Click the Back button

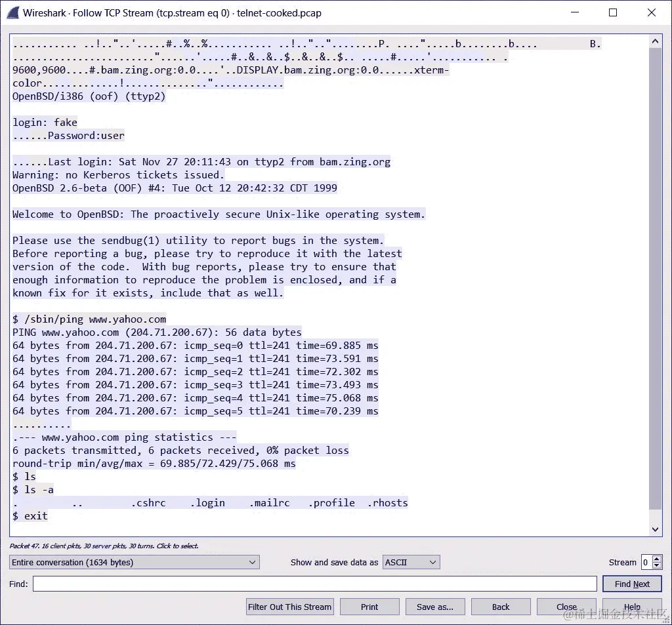[501, 607]
